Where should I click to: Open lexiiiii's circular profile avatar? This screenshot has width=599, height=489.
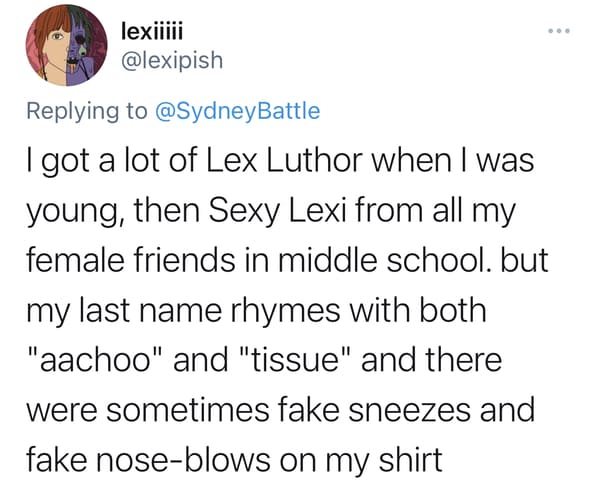coord(66,45)
